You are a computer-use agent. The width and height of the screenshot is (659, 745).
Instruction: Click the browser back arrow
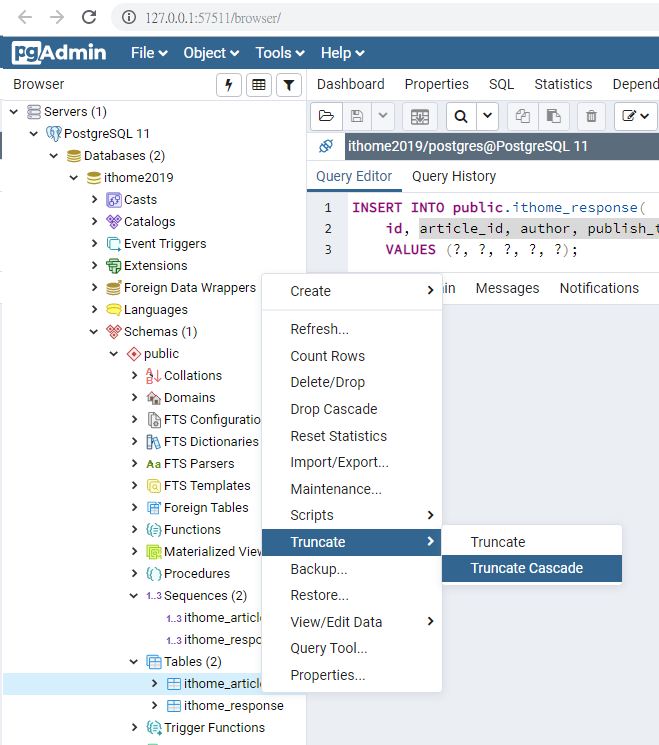(x=25, y=18)
